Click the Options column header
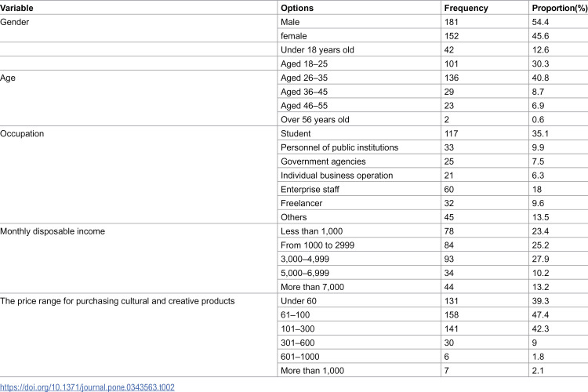This screenshot has width=588, height=392. tap(297, 8)
